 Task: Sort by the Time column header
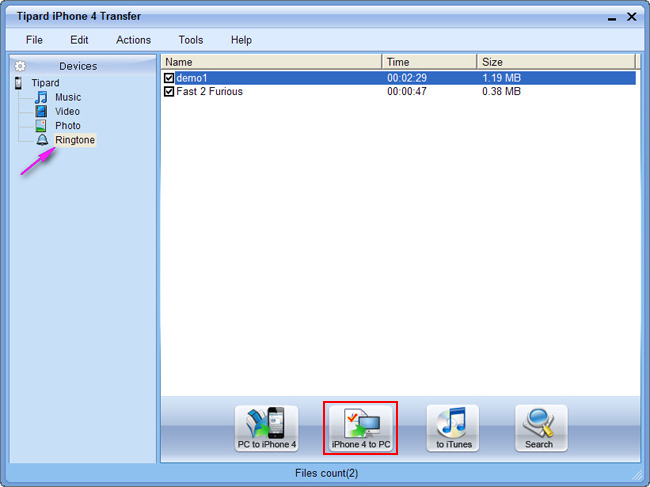[429, 62]
